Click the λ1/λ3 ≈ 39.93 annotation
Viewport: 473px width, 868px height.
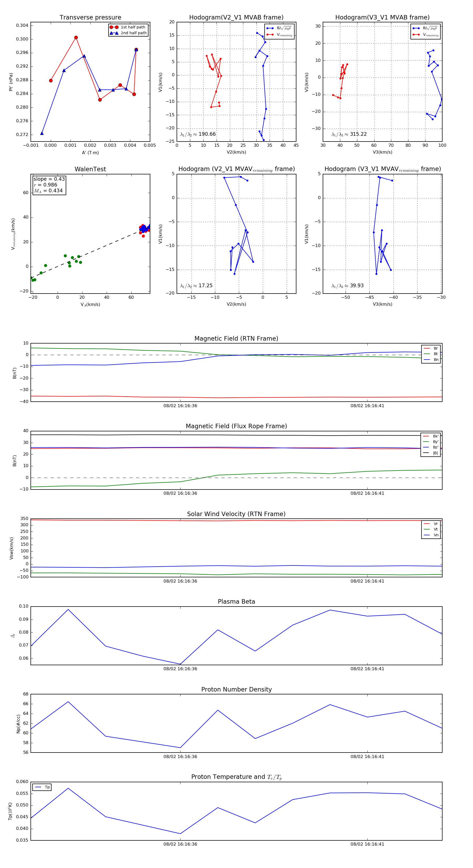(347, 286)
